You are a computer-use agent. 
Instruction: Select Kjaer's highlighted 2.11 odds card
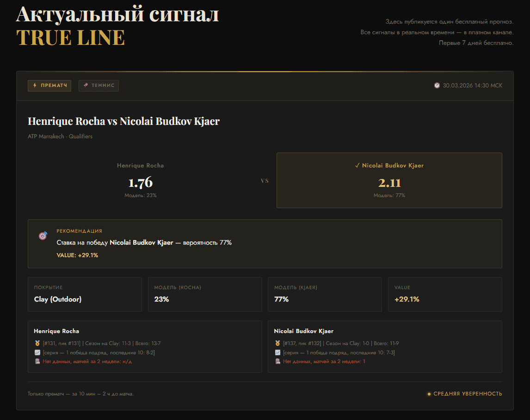point(389,180)
